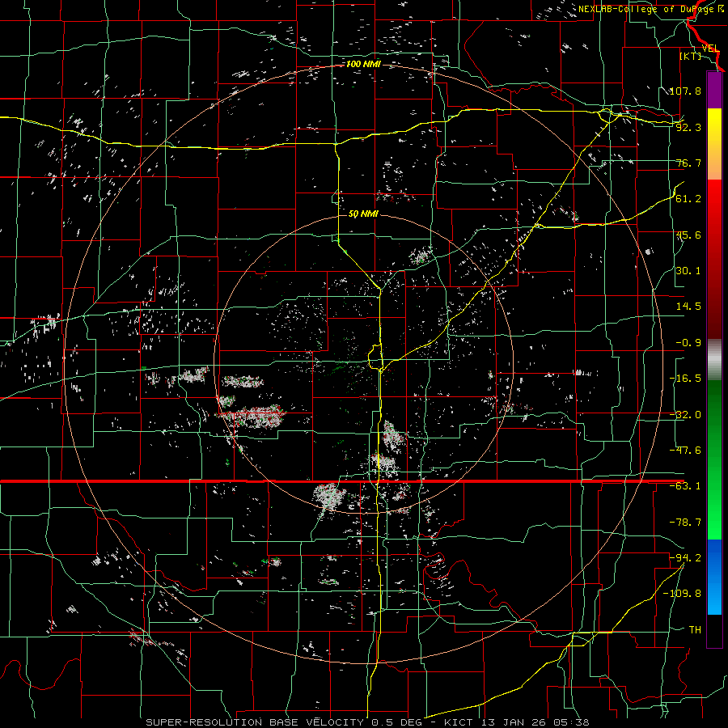Viewport: 728px width, 728px height.
Task: Click the -94.2 velocity scale value
Action: click(x=685, y=558)
